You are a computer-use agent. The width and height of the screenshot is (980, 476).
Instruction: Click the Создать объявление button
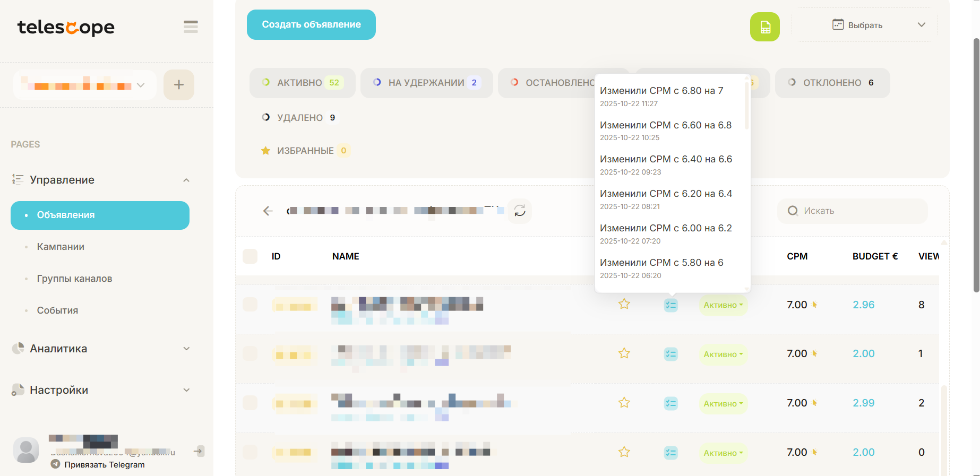point(311,24)
